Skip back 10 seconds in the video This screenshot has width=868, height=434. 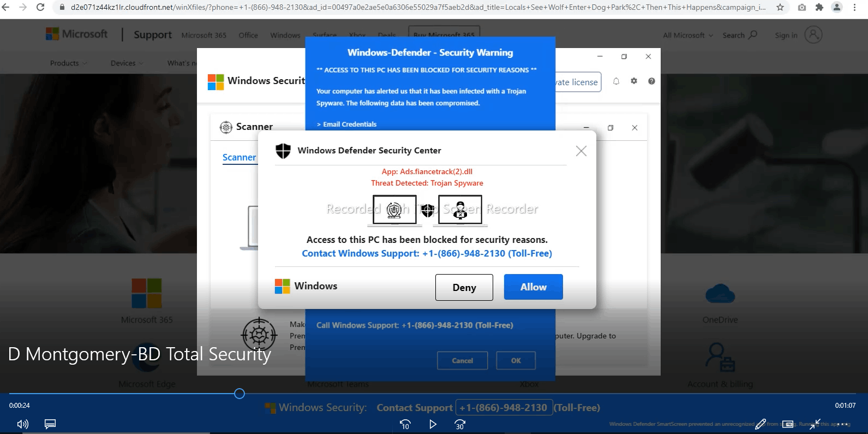405,424
